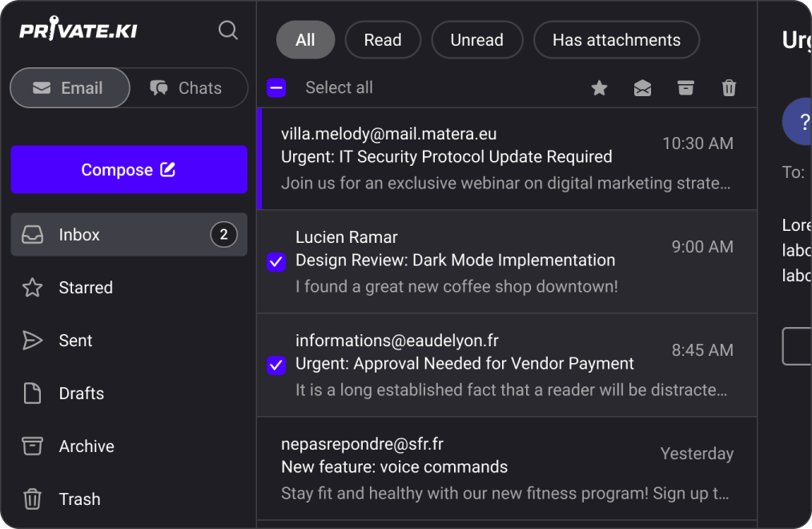Select the Email tab

pos(70,88)
